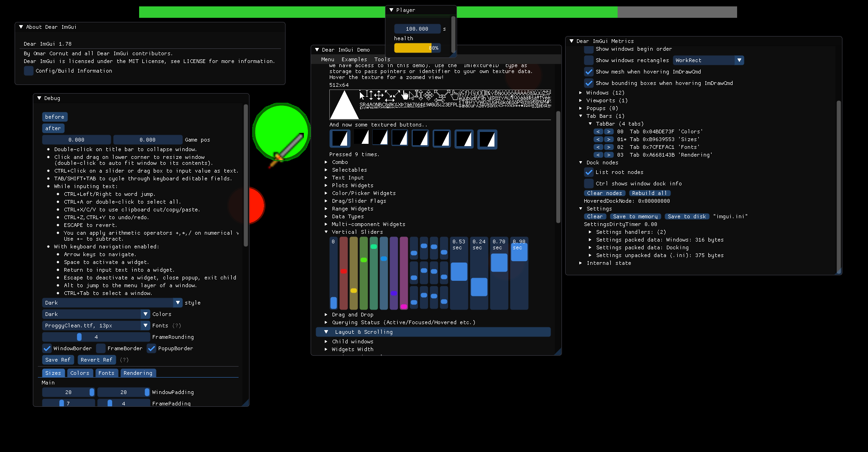The height and width of the screenshot is (452, 868).
Task: Open the Dark style dropdown
Action: 112,303
